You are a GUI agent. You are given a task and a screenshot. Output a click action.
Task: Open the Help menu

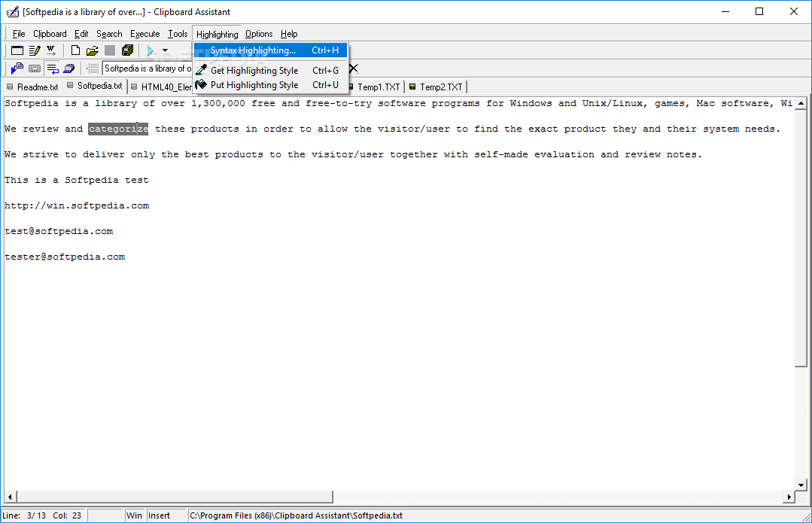289,34
